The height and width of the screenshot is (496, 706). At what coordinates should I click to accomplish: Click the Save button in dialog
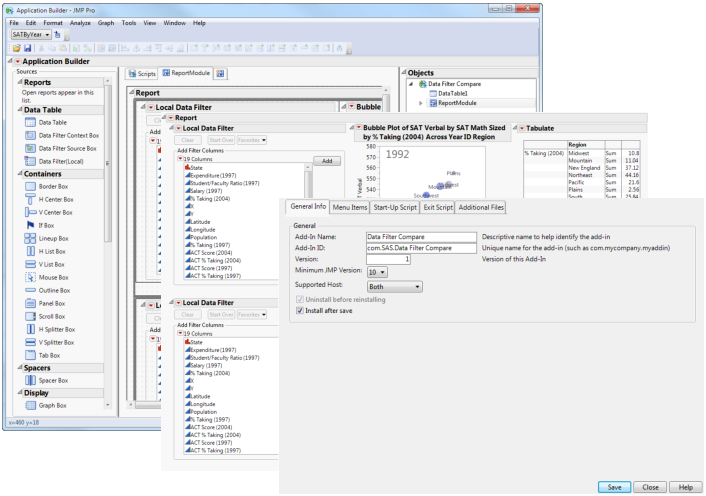(x=614, y=486)
